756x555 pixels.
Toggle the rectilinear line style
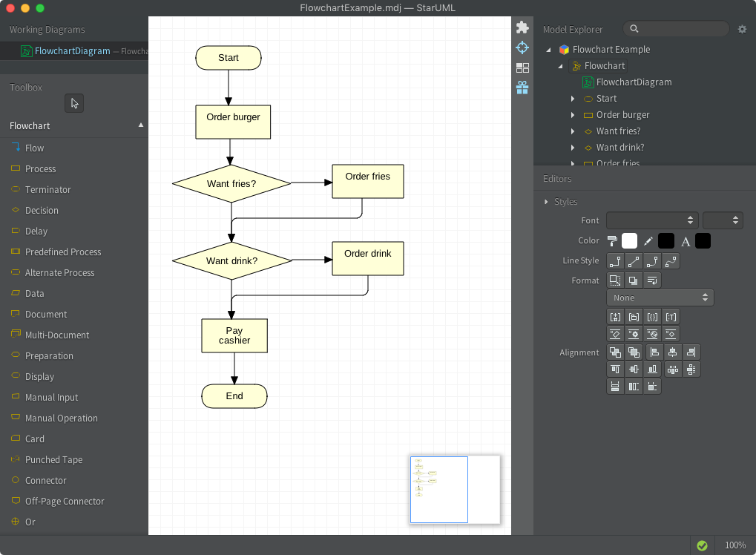point(615,261)
